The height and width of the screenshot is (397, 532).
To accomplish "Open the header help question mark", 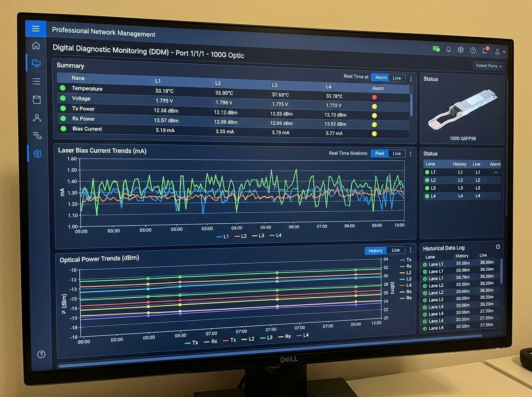I will 473,51.
